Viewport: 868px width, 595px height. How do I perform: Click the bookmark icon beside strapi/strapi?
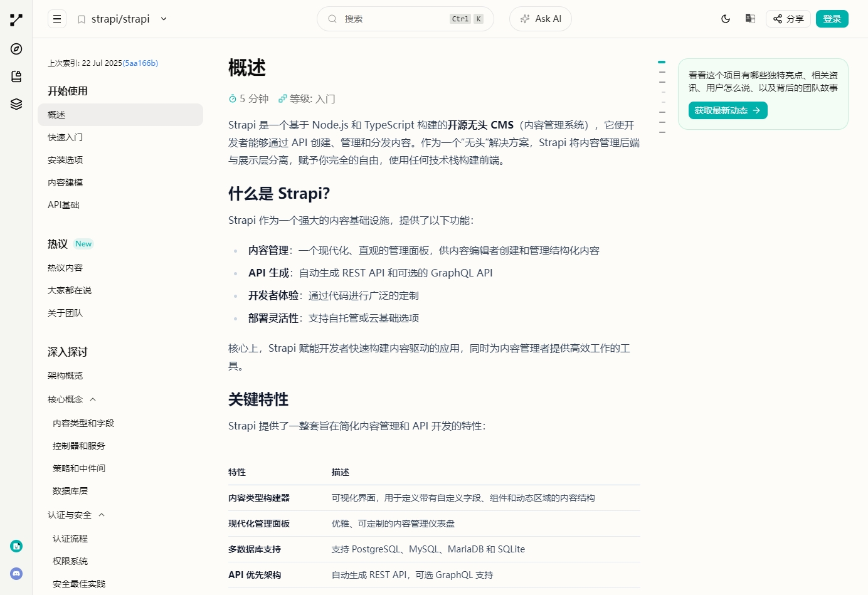click(82, 19)
